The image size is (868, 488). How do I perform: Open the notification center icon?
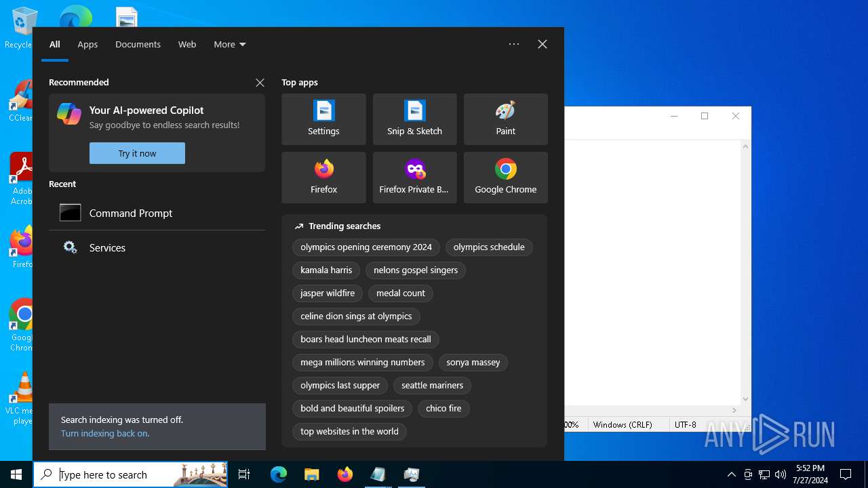[x=846, y=474]
